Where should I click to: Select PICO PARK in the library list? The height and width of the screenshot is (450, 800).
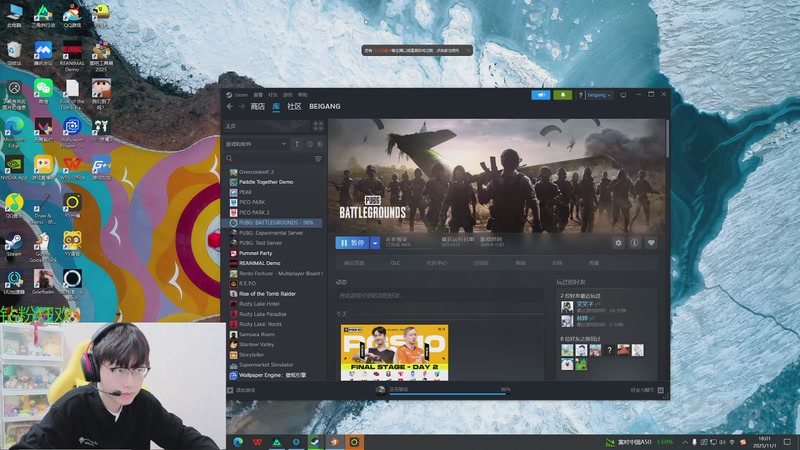(x=252, y=203)
